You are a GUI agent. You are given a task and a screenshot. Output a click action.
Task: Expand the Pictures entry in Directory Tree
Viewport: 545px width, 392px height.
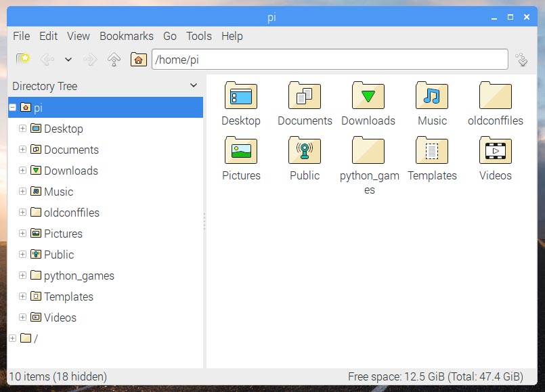(22, 234)
